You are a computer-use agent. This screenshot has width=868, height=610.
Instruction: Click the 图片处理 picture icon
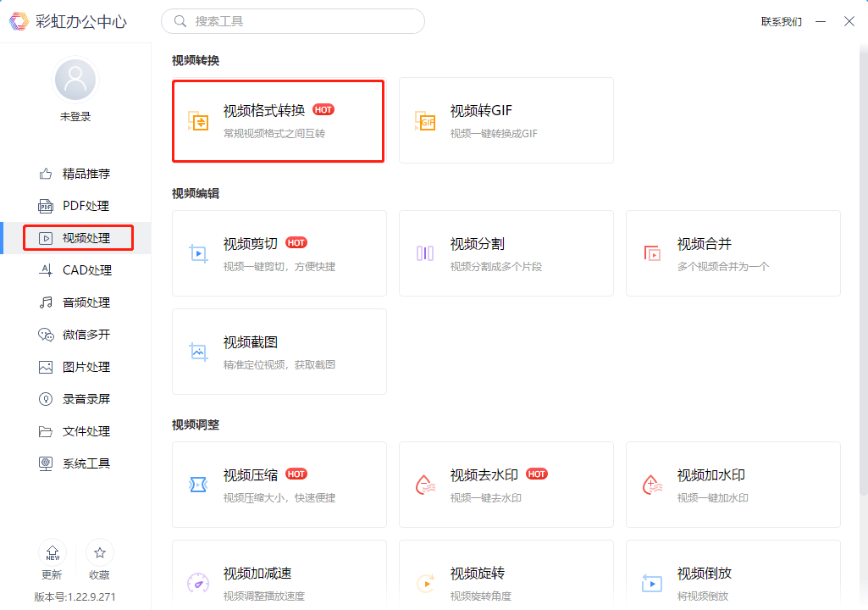pyautogui.click(x=46, y=367)
